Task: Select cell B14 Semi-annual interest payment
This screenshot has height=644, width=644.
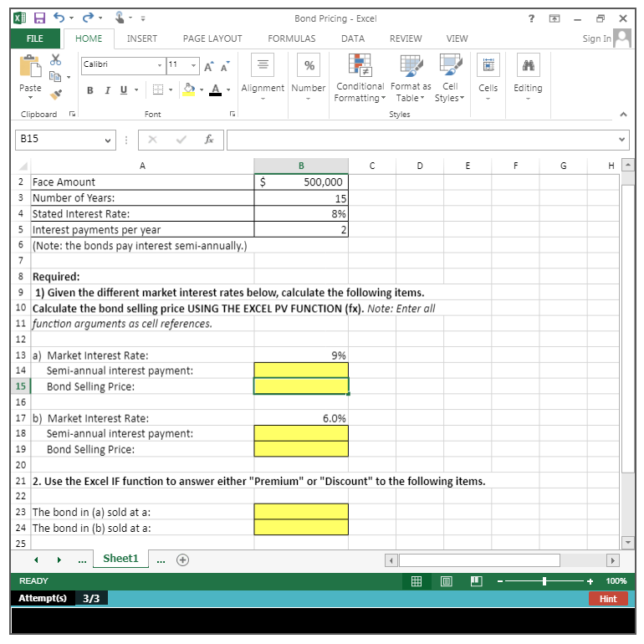Action: pos(301,370)
